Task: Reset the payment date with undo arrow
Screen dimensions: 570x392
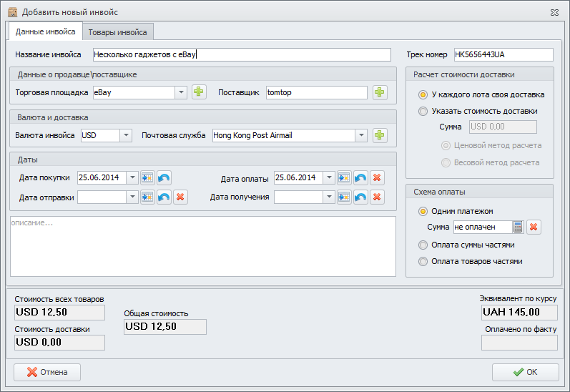Action: [360, 178]
